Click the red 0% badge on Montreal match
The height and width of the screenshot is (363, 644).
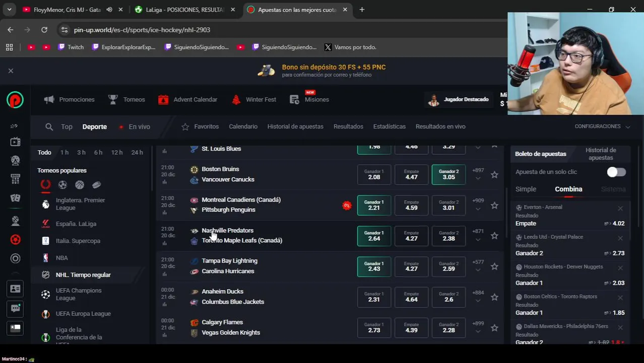[347, 206]
